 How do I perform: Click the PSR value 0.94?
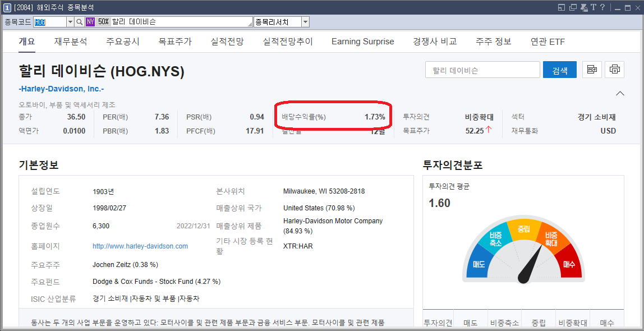[x=257, y=117]
